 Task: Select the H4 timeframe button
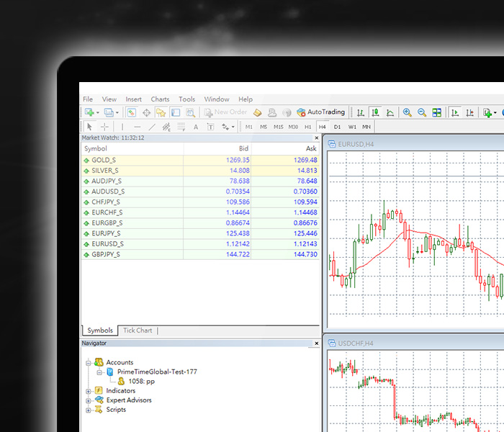point(323,127)
